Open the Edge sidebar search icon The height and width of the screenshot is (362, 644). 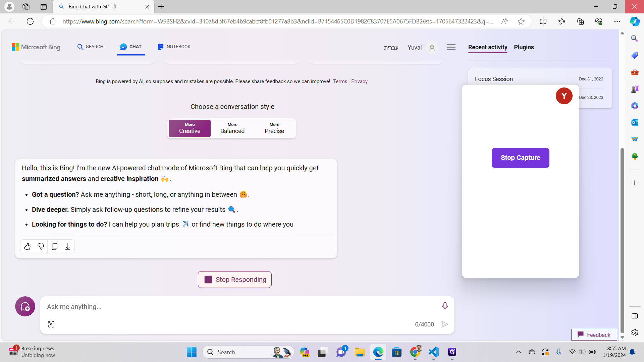634,38
